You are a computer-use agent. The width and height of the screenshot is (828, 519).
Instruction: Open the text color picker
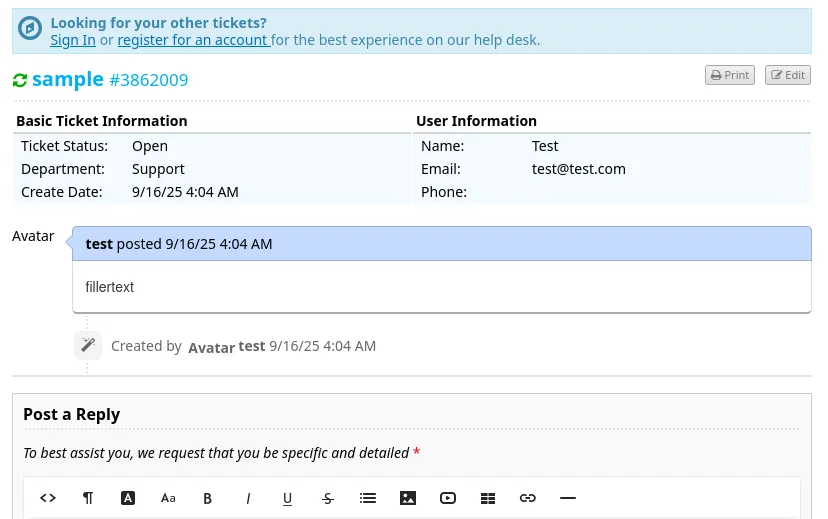pos(128,498)
